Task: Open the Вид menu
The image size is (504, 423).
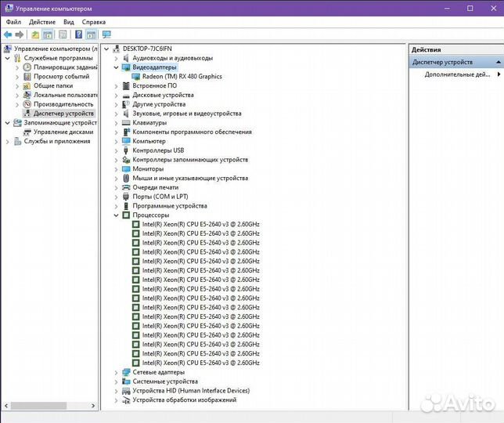Action: coord(69,22)
